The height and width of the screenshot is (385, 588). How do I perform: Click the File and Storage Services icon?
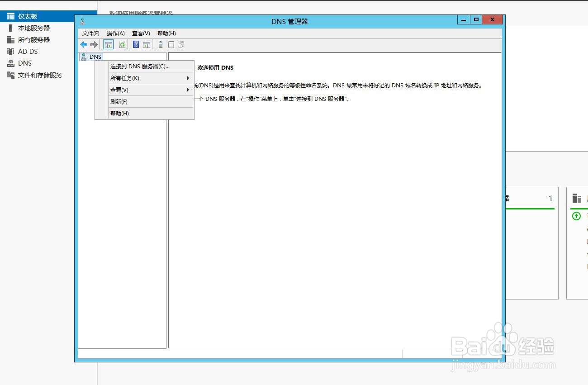tap(11, 75)
